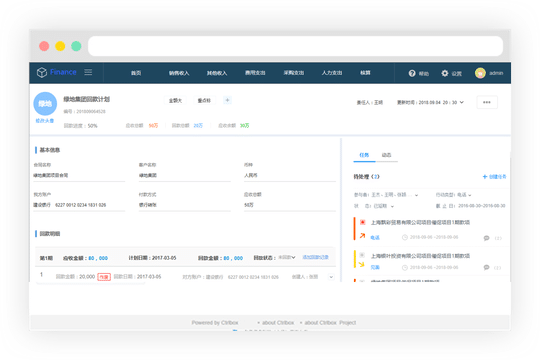Click the deadline date range 2016-08-30
Image resolution: width=540 pixels, height=360 pixels.
coord(481,206)
